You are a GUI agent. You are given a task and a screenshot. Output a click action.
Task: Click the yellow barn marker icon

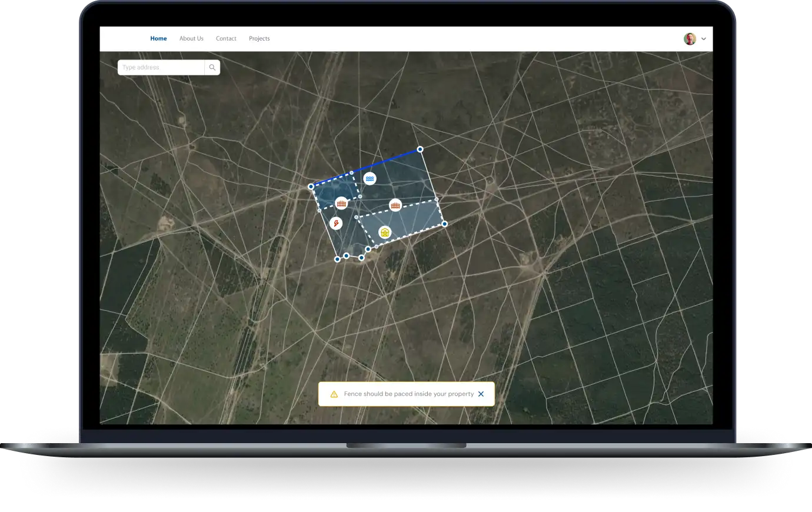point(385,232)
